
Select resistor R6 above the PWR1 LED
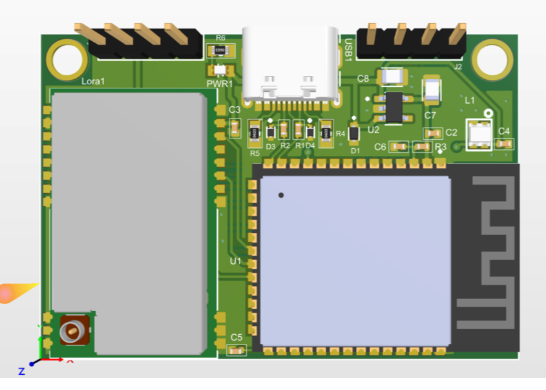(220, 51)
